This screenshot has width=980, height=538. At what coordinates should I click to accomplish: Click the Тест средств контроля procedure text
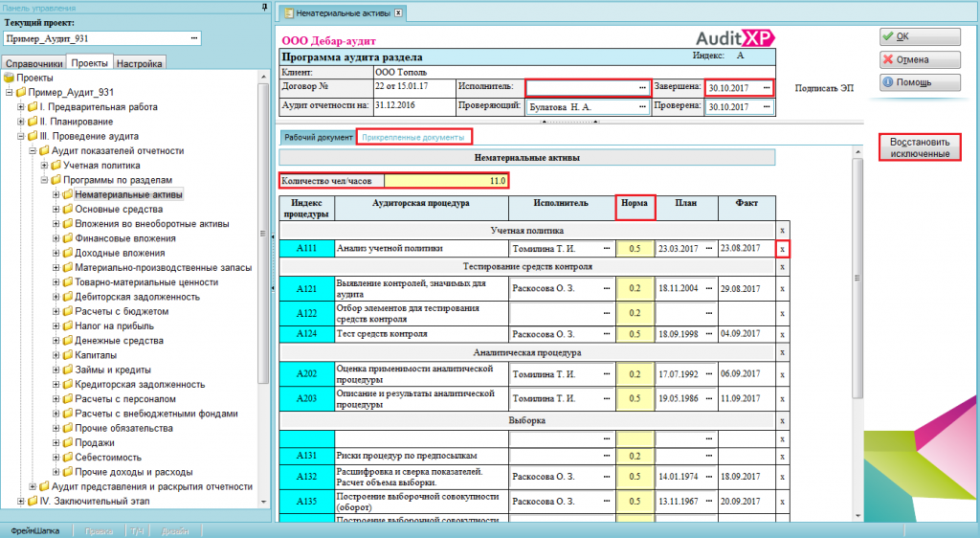[382, 334]
